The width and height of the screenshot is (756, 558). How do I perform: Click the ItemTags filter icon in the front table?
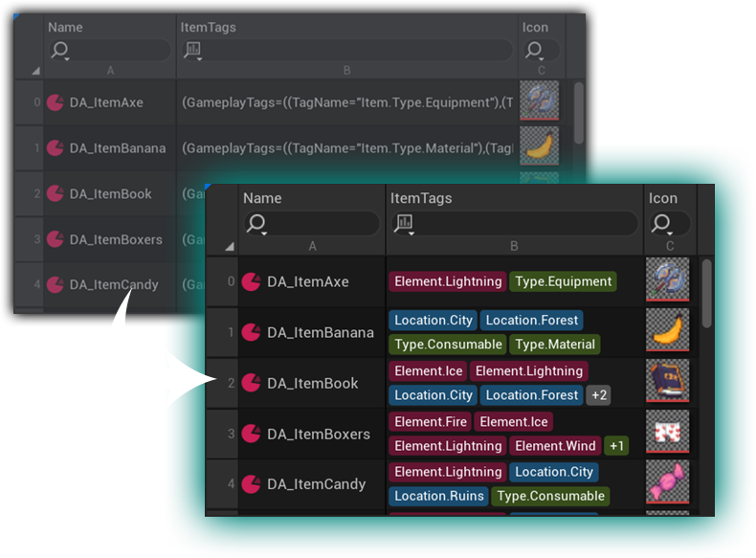click(x=403, y=224)
